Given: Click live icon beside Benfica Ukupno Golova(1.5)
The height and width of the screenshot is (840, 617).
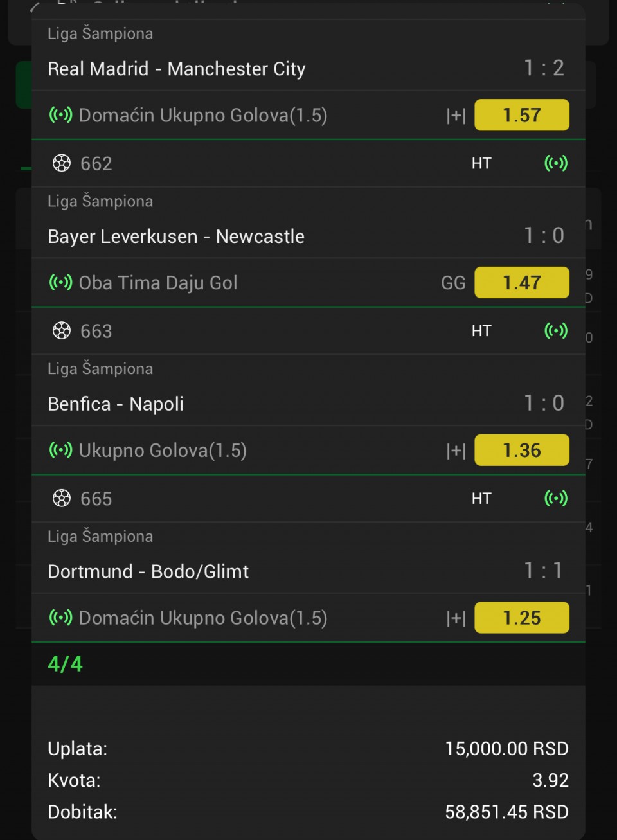Looking at the screenshot, I should pos(61,451).
